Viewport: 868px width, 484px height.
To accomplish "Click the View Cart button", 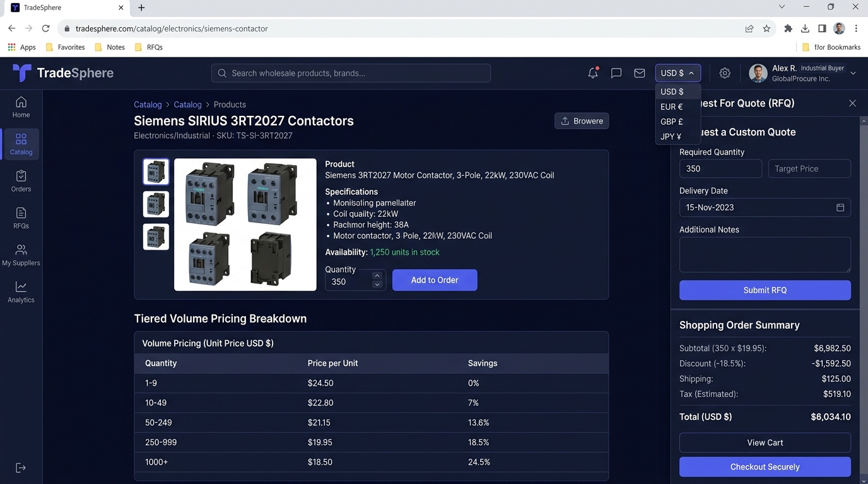I will [765, 442].
